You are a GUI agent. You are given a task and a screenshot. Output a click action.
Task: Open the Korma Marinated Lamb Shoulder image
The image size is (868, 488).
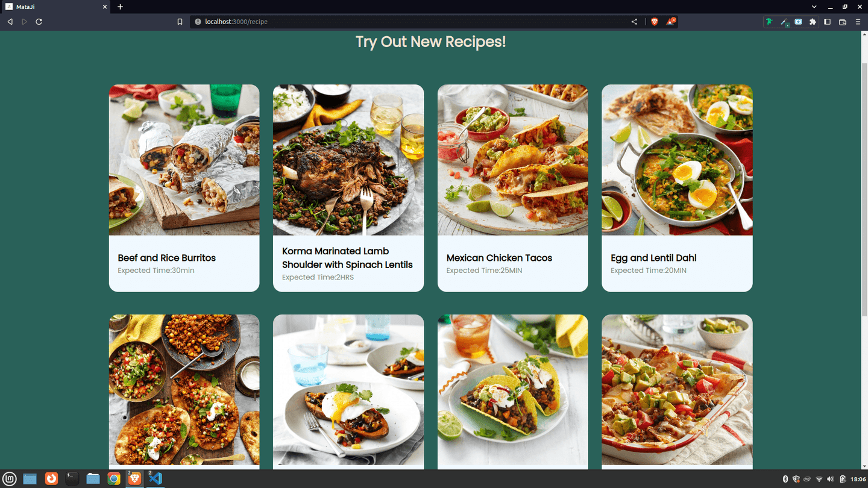348,160
